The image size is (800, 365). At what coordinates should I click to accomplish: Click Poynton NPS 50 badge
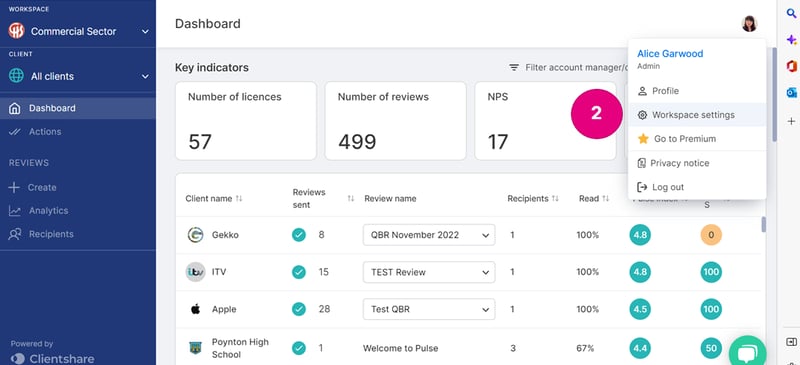pos(711,348)
